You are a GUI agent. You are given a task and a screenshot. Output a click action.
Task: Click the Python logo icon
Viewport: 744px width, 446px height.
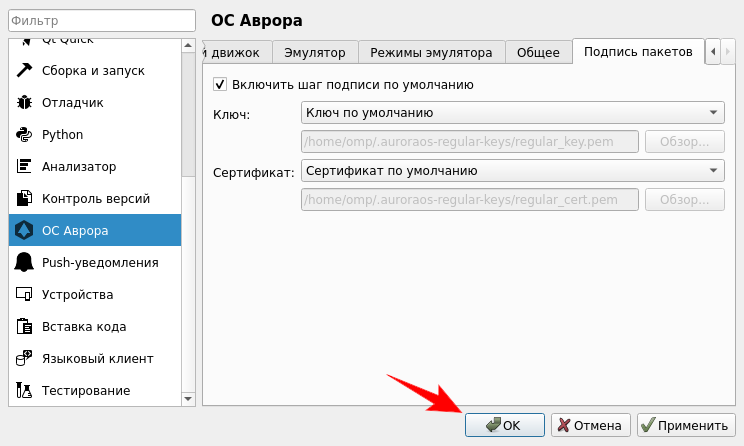pos(25,134)
